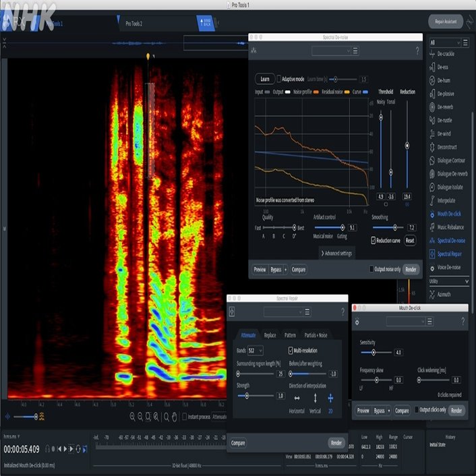The height and width of the screenshot is (476, 476).
Task: Open the Interpolate module icon
Action: click(432, 201)
